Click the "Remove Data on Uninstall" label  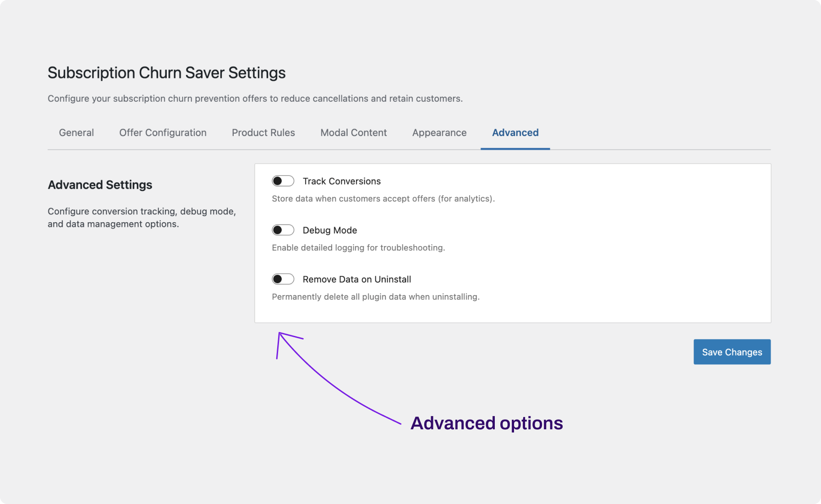[x=357, y=279]
